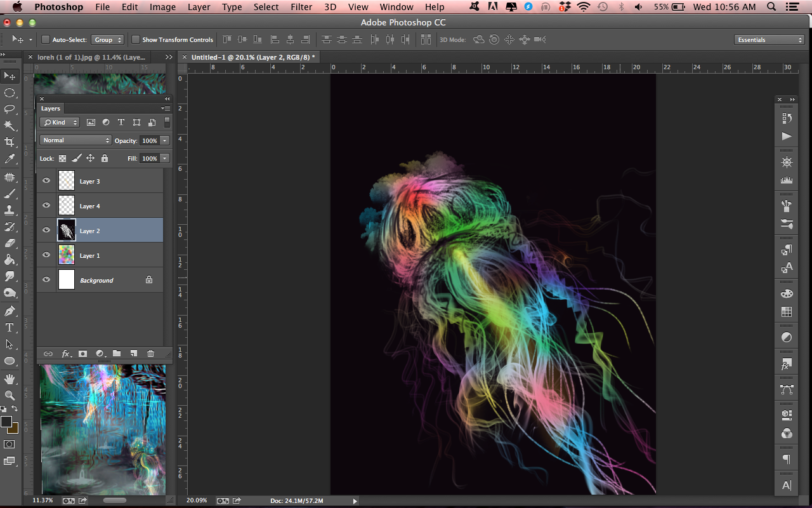The width and height of the screenshot is (812, 508).
Task: Select the Eraser tool
Action: 10,243
